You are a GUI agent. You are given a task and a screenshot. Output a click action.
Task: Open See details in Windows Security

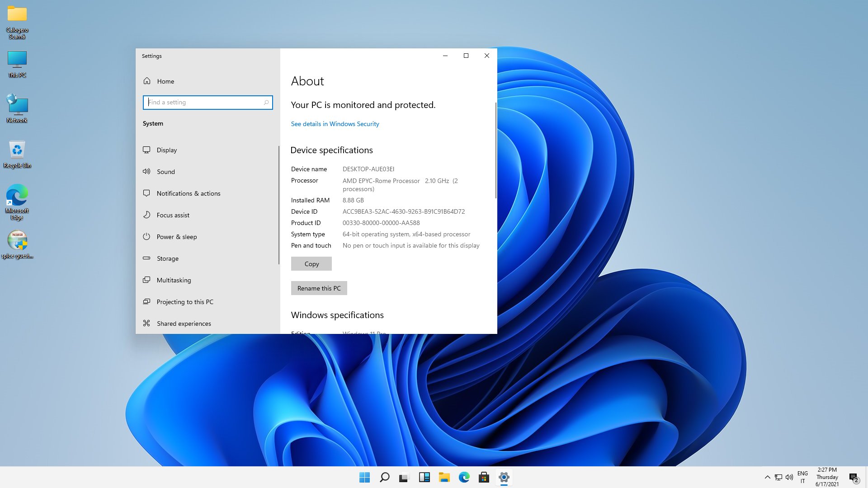pyautogui.click(x=335, y=124)
